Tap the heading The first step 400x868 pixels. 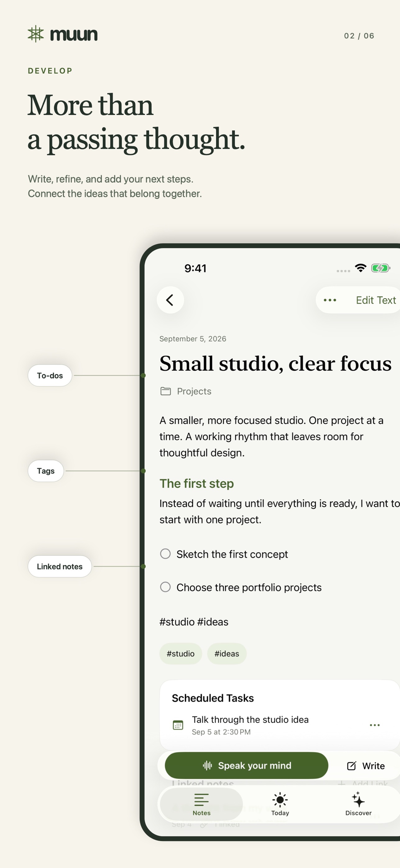click(x=197, y=484)
